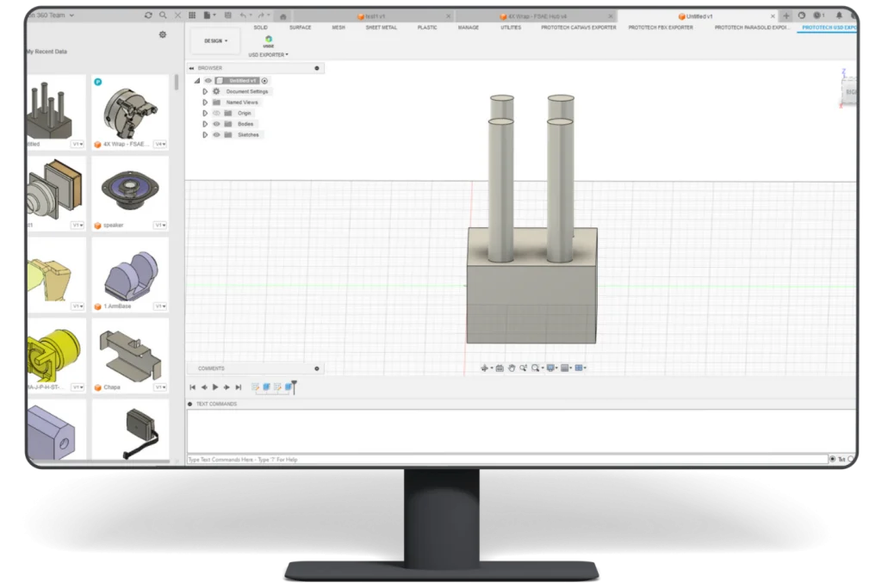The width and height of the screenshot is (882, 588).
Task: Select the Zoom tool
Action: 524,368
